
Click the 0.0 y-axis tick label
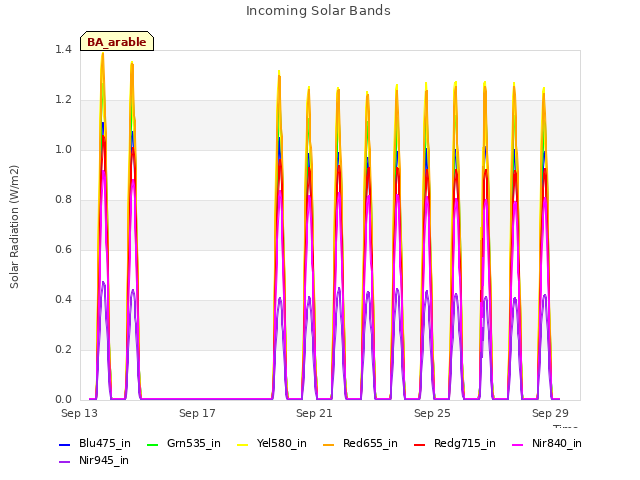[63, 400]
